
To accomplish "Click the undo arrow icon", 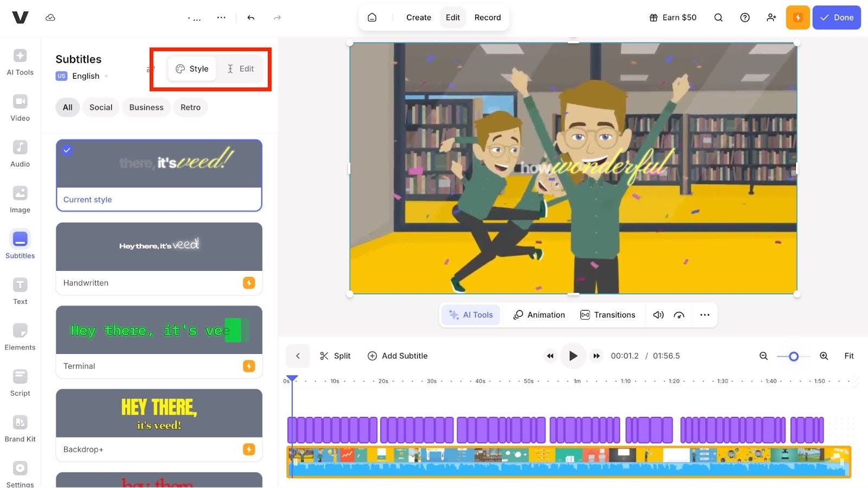I will pyautogui.click(x=251, y=18).
